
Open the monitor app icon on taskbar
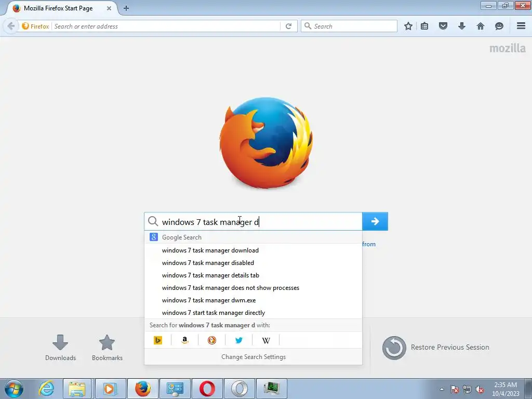[x=271, y=389]
